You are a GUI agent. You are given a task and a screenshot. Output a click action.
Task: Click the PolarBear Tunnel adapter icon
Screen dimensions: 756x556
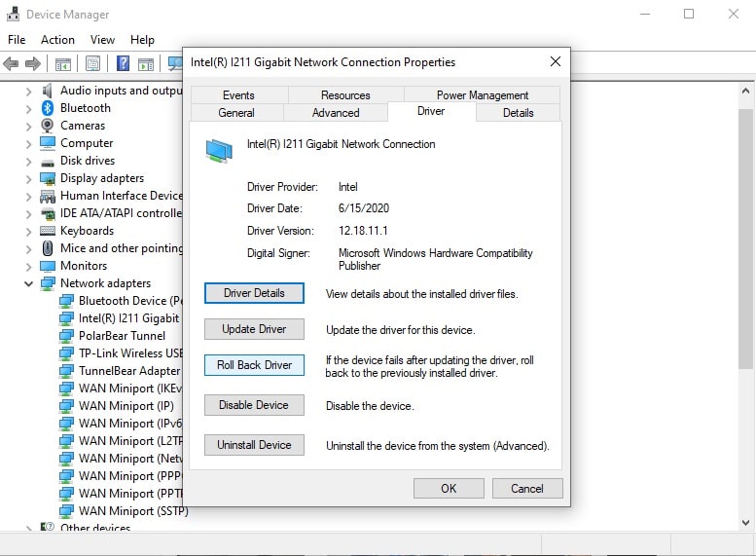coord(66,336)
